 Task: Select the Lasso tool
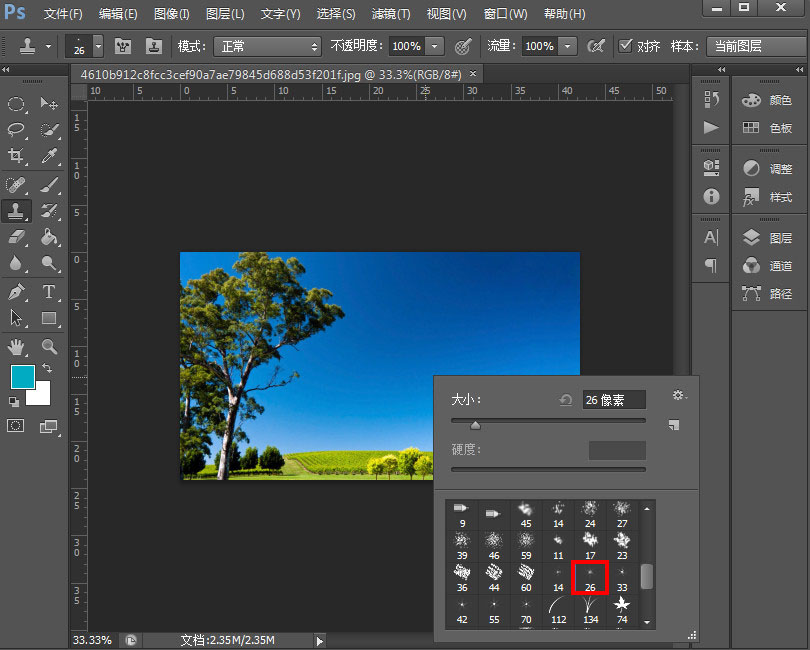[16, 129]
